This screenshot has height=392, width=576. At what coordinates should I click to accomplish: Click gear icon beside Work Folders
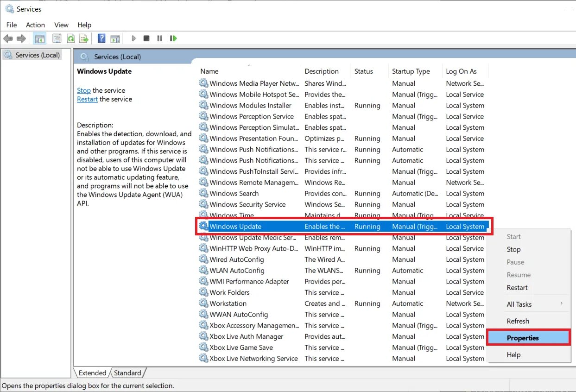(204, 292)
